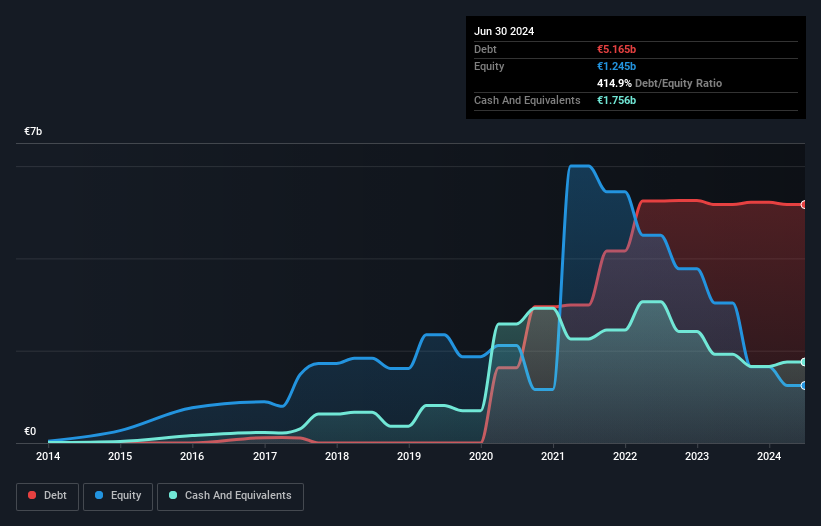This screenshot has height=526, width=821.
Task: Toggle the Equity legend button
Action: click(118, 496)
